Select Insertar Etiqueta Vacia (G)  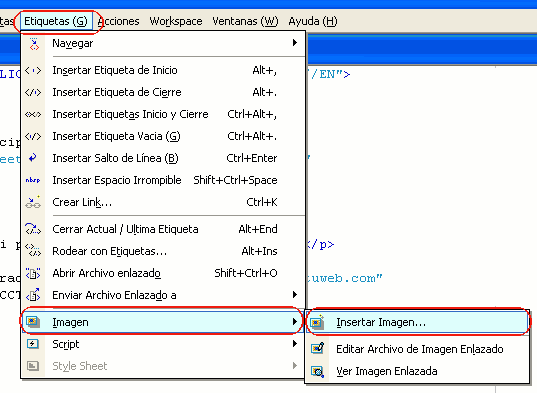(x=163, y=136)
